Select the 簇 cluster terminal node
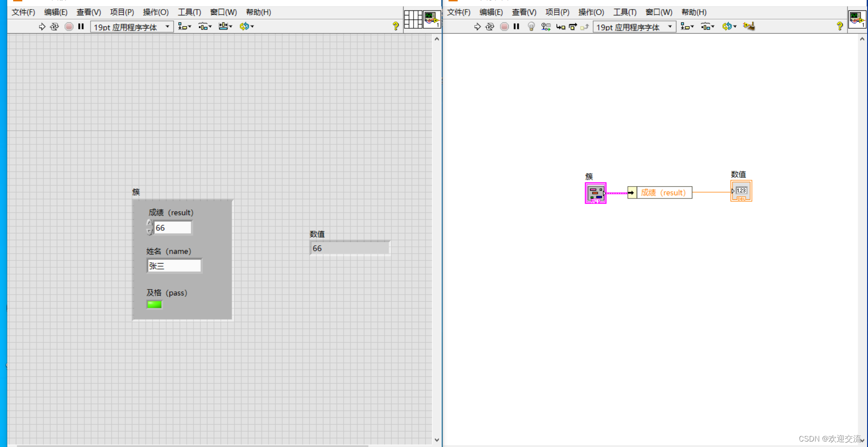Viewport: 868px width, 447px height. pyautogui.click(x=595, y=193)
